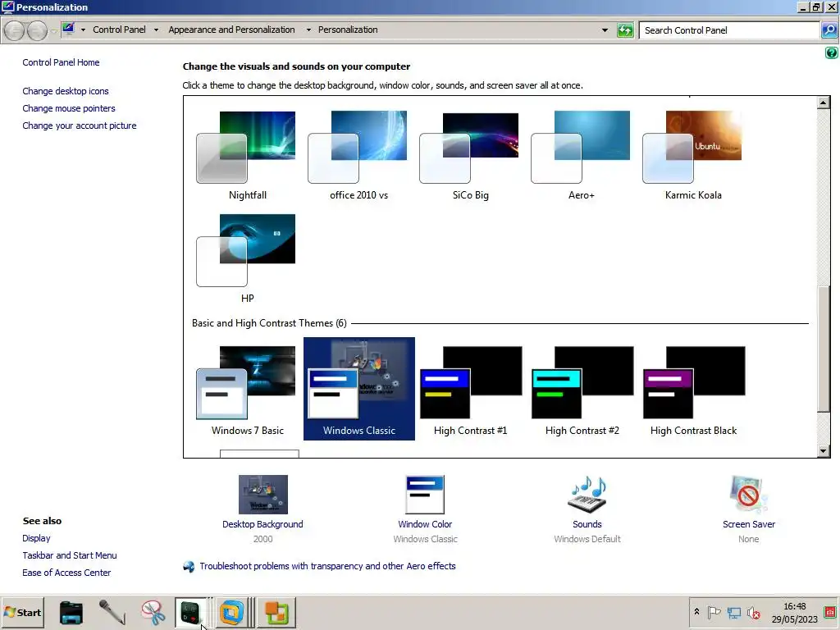The height and width of the screenshot is (630, 840).
Task: Apply the Karmic Koala theme
Action: pyautogui.click(x=692, y=155)
